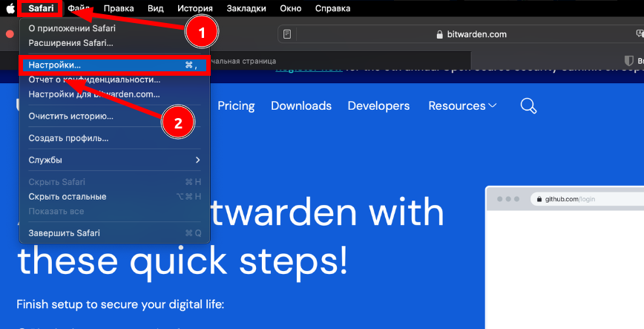
Task: Open the Safari menu bar item
Action: [42, 8]
